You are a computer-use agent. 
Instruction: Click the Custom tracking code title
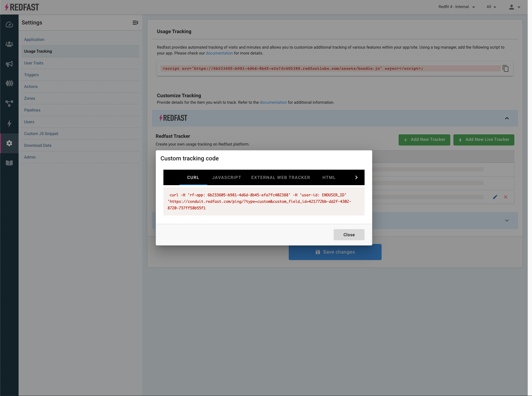coord(189,159)
